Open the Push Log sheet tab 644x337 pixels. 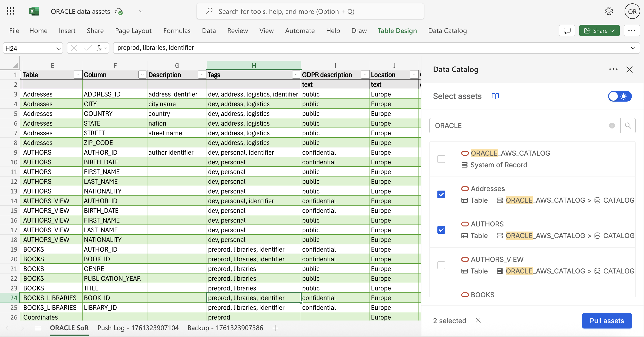[x=138, y=328]
